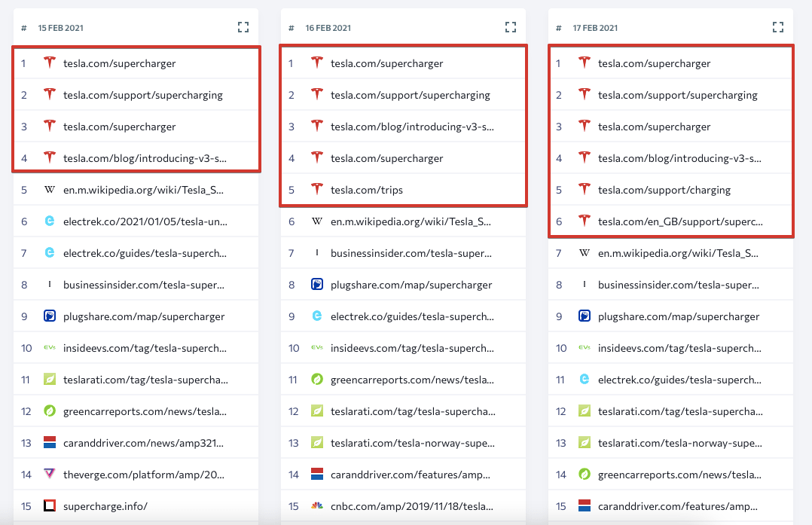Click Tesla logo beside tesla.com/trips
The height and width of the screenshot is (525, 812).
click(317, 189)
